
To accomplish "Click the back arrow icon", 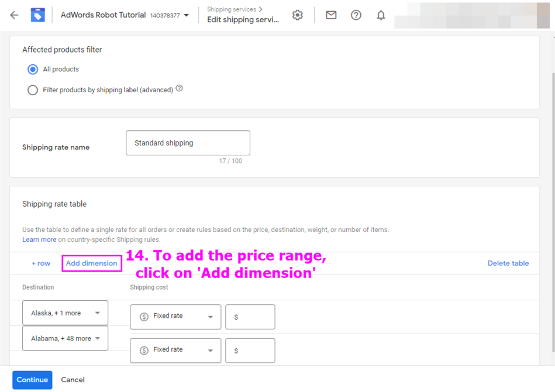I will tap(14, 15).
